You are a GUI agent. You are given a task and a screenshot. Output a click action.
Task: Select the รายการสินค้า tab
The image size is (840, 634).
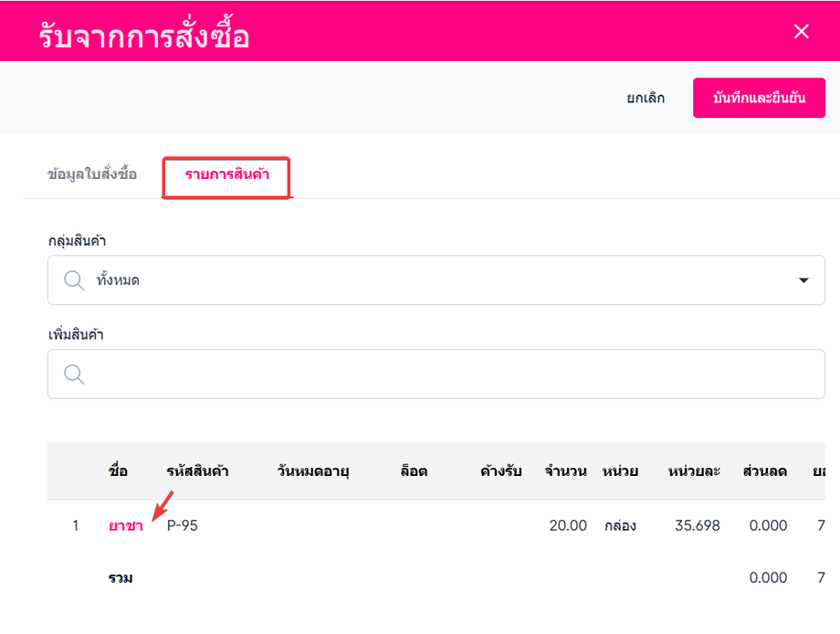click(226, 174)
